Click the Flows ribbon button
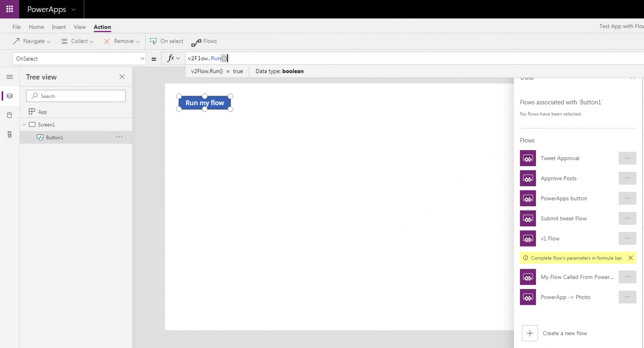This screenshot has height=348, width=644. tap(204, 41)
